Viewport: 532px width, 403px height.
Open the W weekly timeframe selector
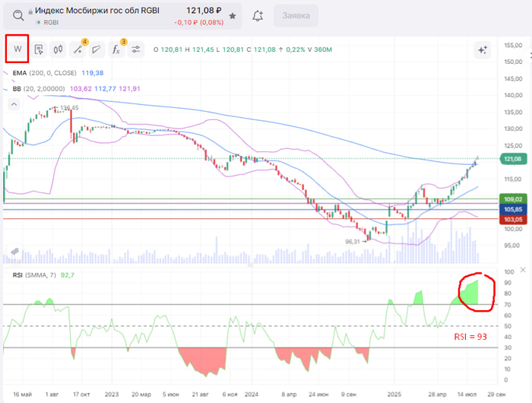(17, 49)
